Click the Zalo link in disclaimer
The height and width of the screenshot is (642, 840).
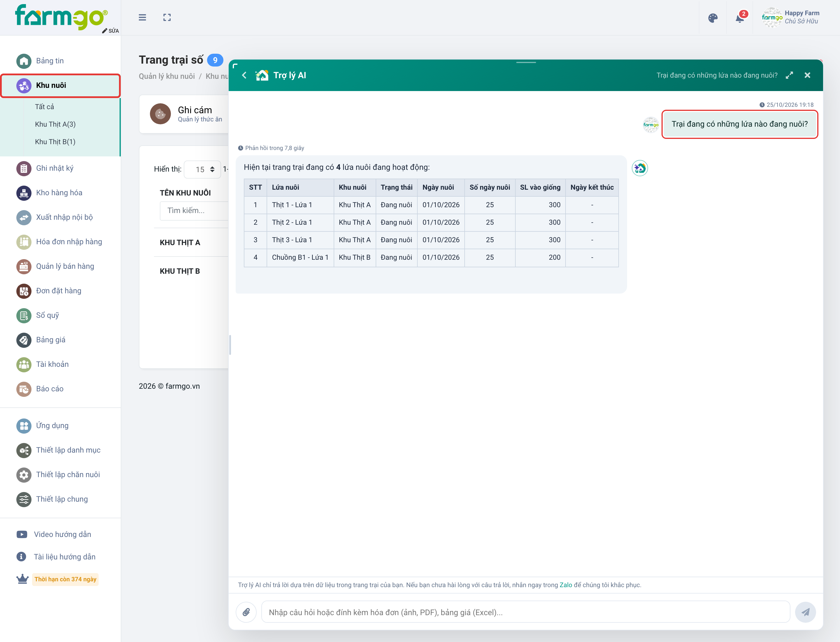pyautogui.click(x=565, y=585)
